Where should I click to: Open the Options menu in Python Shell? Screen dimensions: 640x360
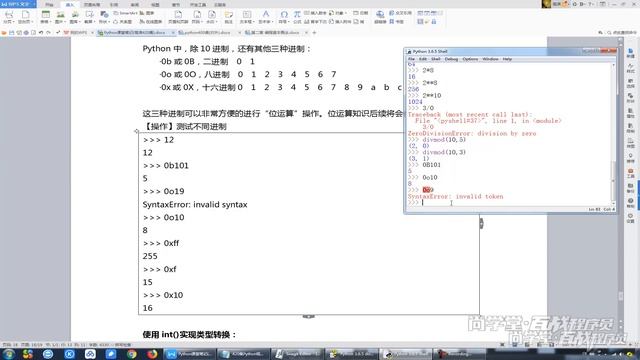[x=470, y=59]
